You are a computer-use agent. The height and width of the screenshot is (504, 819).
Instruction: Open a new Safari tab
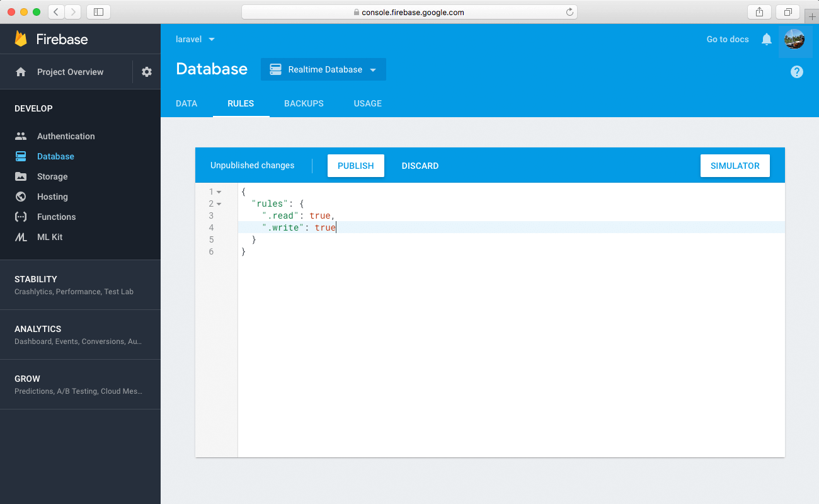[x=811, y=16]
